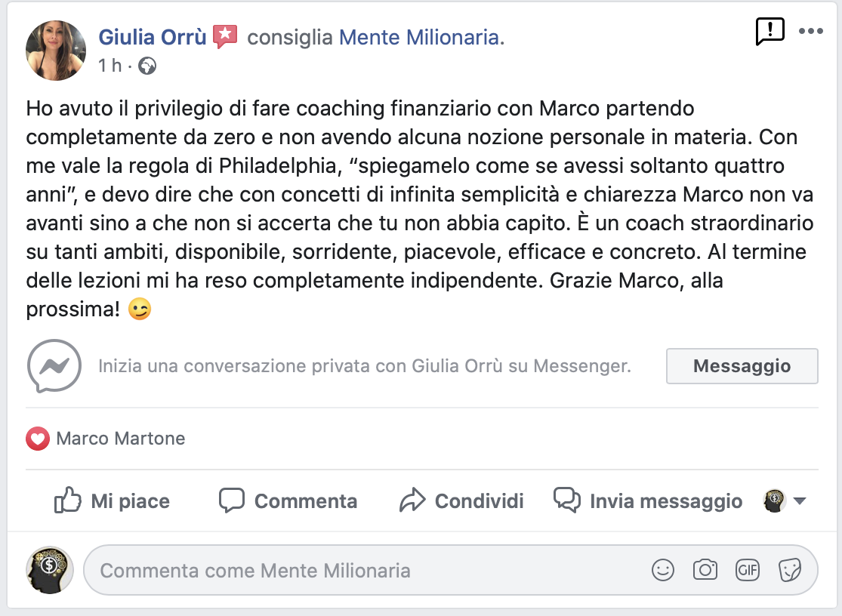Viewport: 842px width, 616px height.
Task: Open the sticker picker icon
Action: [x=789, y=570]
